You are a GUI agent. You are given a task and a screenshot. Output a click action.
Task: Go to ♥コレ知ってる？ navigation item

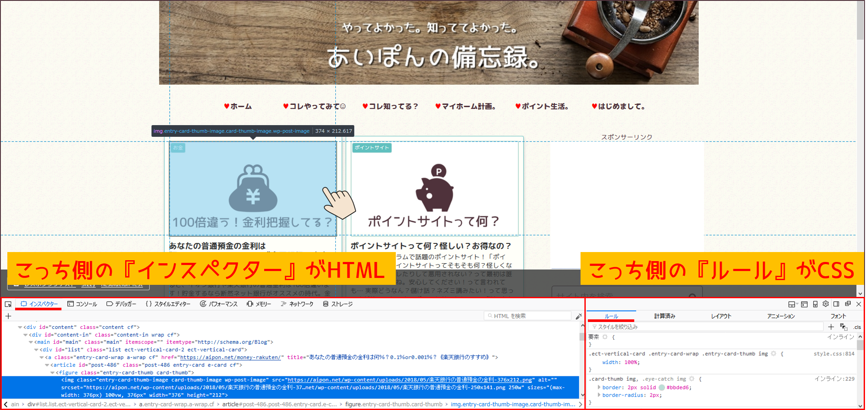pos(390,106)
